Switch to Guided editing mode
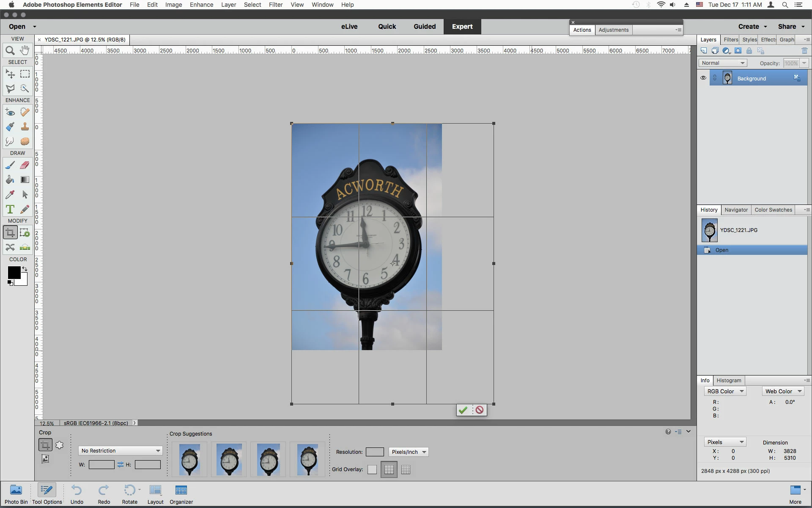This screenshot has height=508, width=812. point(425,26)
